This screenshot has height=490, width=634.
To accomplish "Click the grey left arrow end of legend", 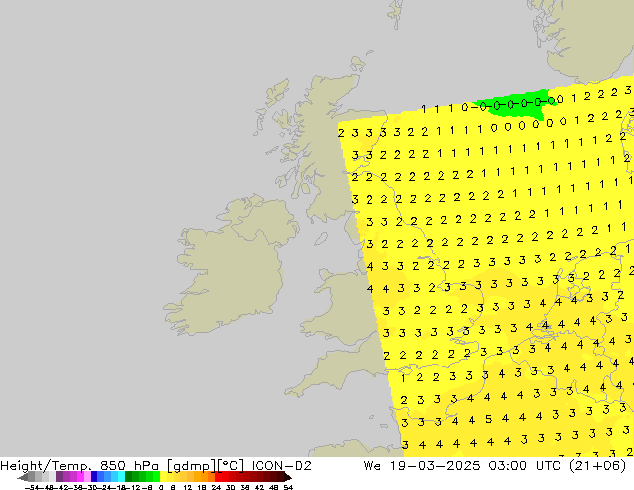I will coord(22,477).
